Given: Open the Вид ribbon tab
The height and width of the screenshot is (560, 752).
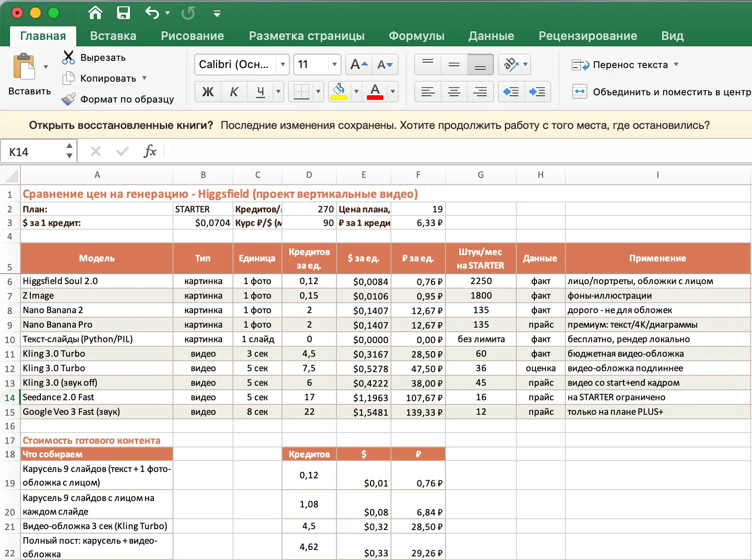Looking at the screenshot, I should [x=673, y=36].
